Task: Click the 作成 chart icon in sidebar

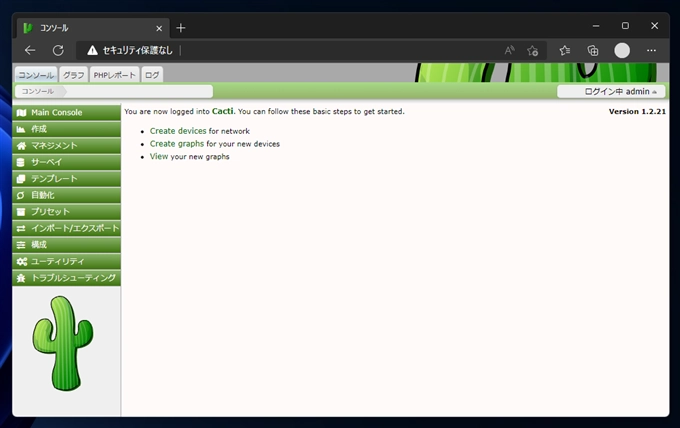Action: click(x=21, y=129)
